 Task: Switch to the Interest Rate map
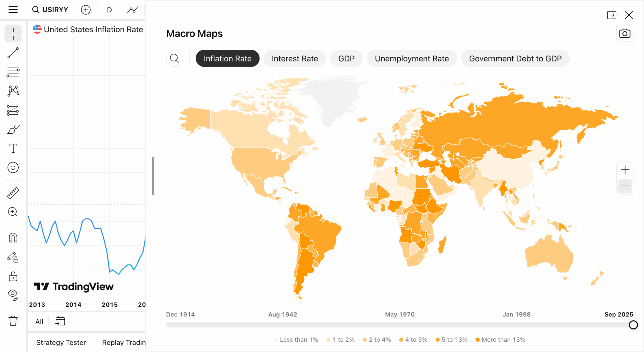[295, 58]
